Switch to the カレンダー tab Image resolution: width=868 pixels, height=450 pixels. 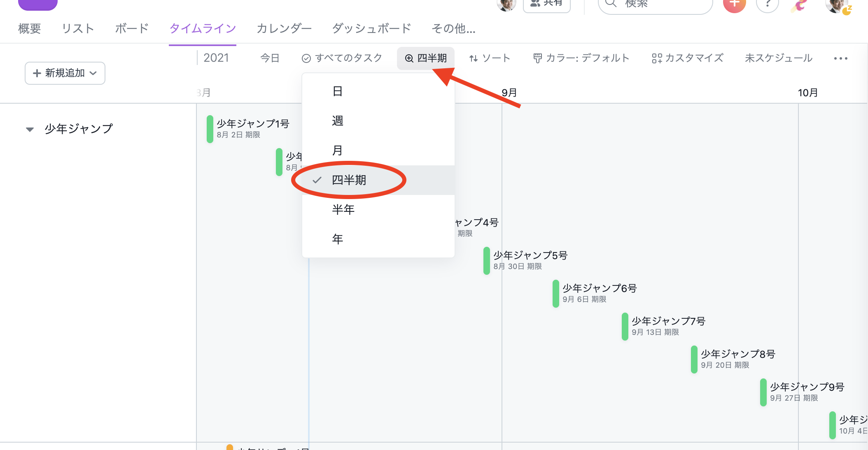pos(284,28)
